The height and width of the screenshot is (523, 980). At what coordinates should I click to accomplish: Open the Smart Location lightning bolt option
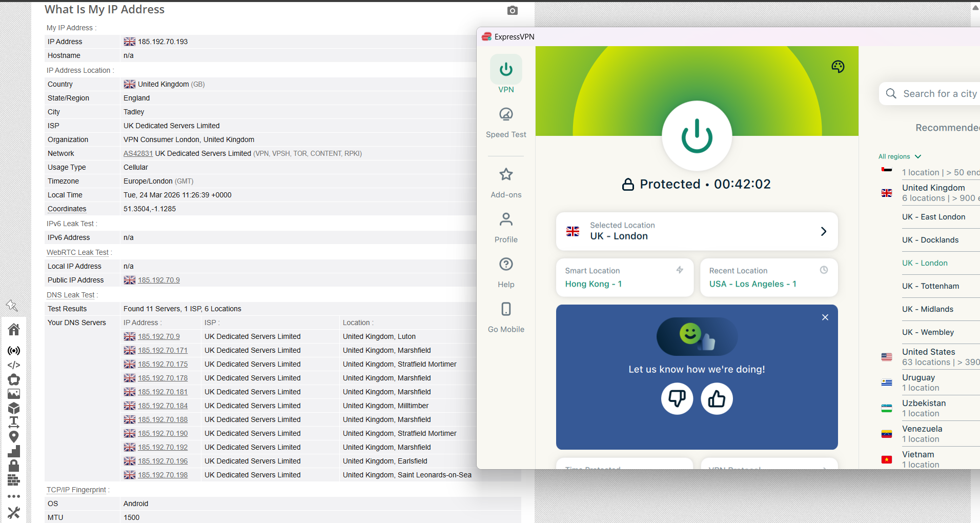(680, 269)
